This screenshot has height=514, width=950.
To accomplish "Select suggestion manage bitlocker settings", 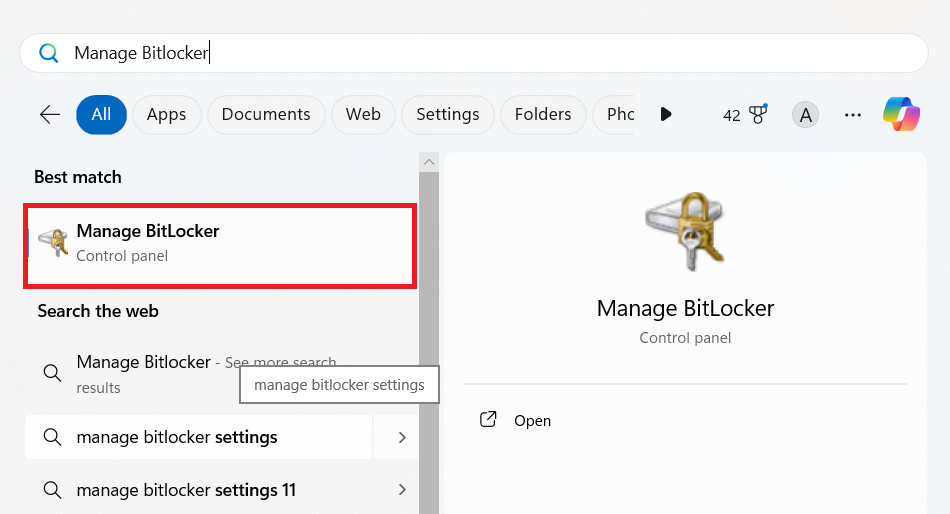I will [198, 437].
